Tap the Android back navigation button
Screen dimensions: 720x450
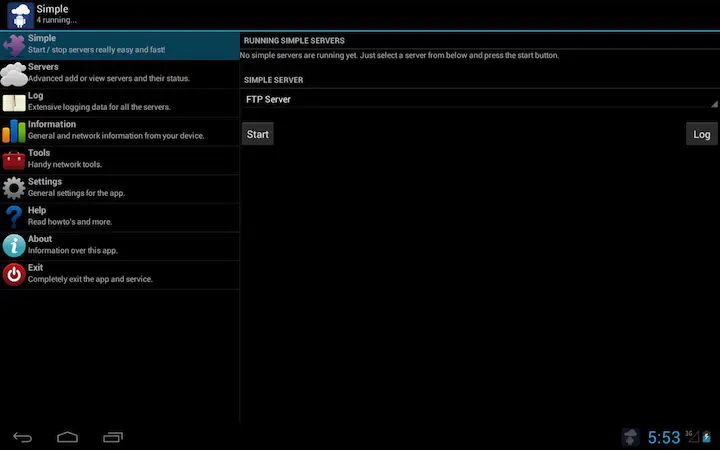coord(22,437)
